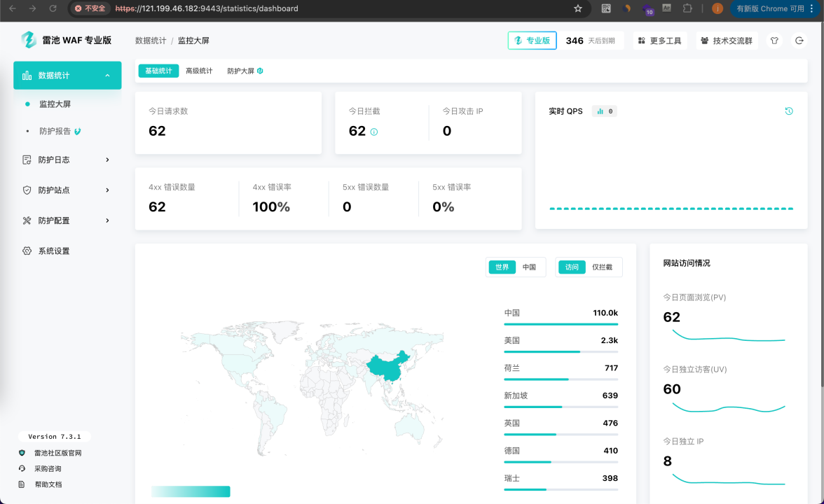Click the 防护配置 tools icon
The image size is (824, 504).
27,220
